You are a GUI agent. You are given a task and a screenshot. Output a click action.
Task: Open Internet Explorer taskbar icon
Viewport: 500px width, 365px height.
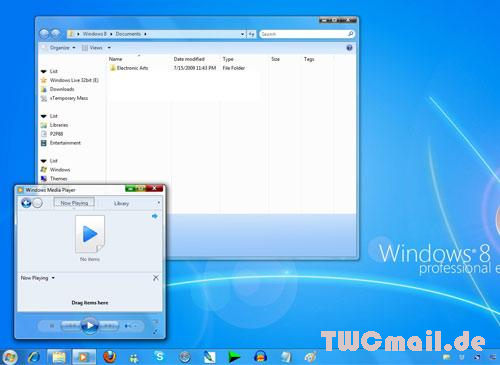tap(34, 357)
